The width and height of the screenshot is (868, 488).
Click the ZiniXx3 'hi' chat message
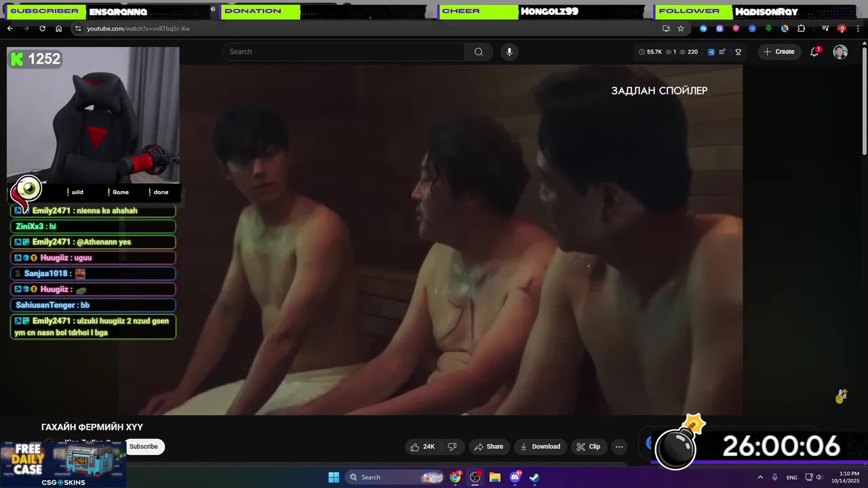pyautogui.click(x=93, y=226)
